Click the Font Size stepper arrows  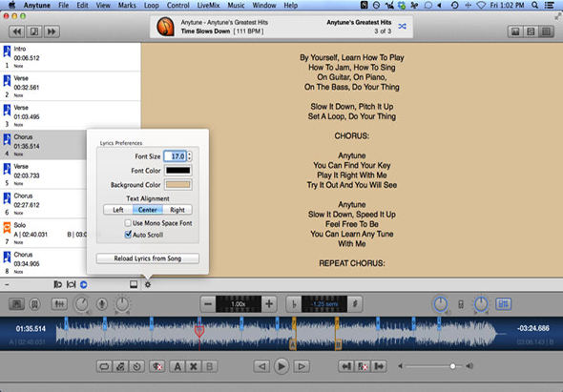click(189, 156)
